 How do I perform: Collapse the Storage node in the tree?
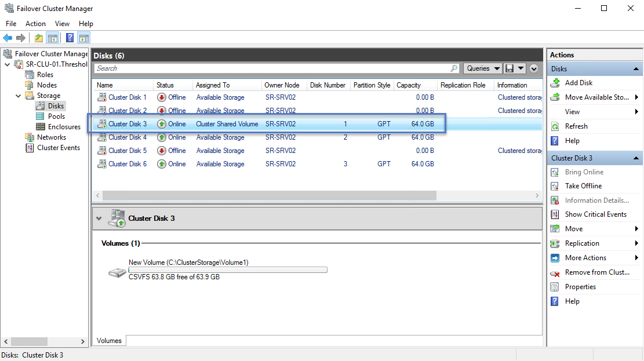click(17, 95)
